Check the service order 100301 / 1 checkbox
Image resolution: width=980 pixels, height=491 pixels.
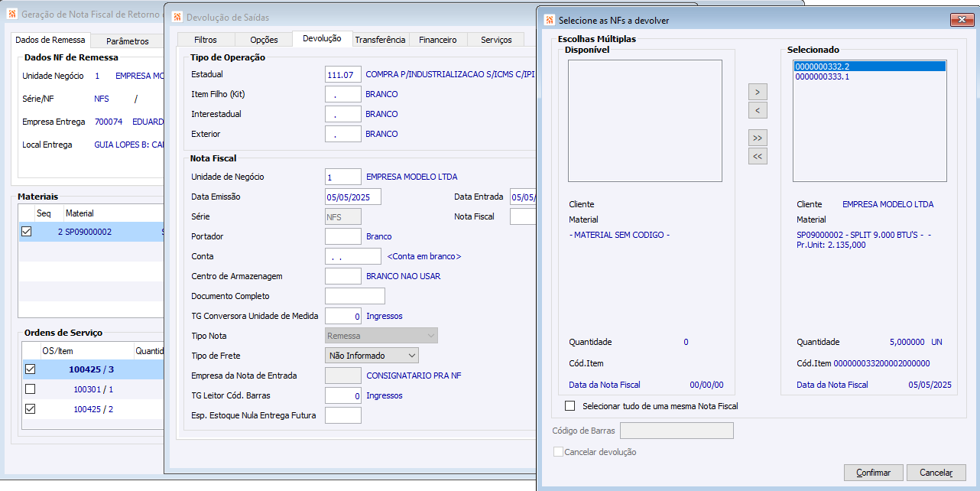pyautogui.click(x=30, y=389)
